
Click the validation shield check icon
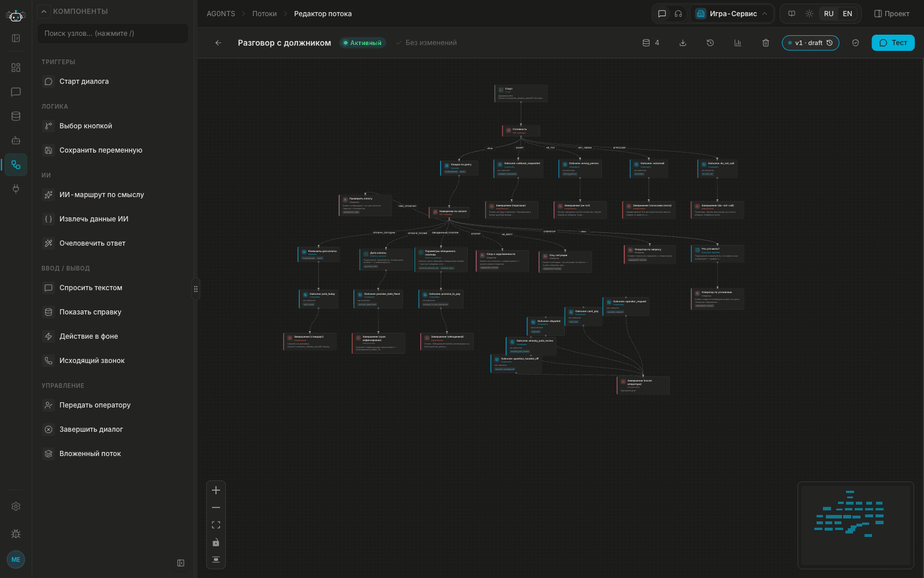[856, 43]
